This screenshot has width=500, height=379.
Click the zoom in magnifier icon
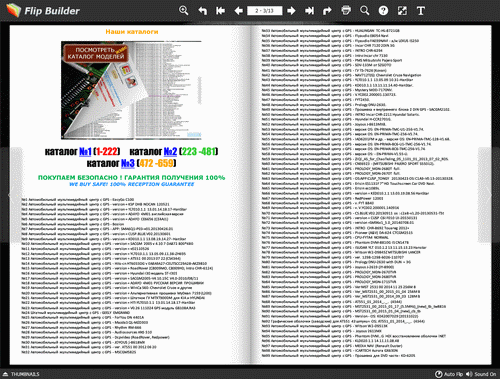pos(183,11)
